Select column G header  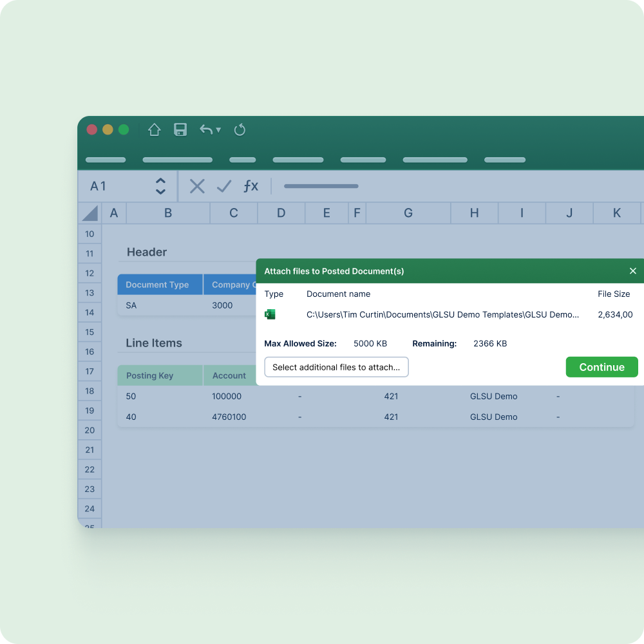tap(408, 213)
